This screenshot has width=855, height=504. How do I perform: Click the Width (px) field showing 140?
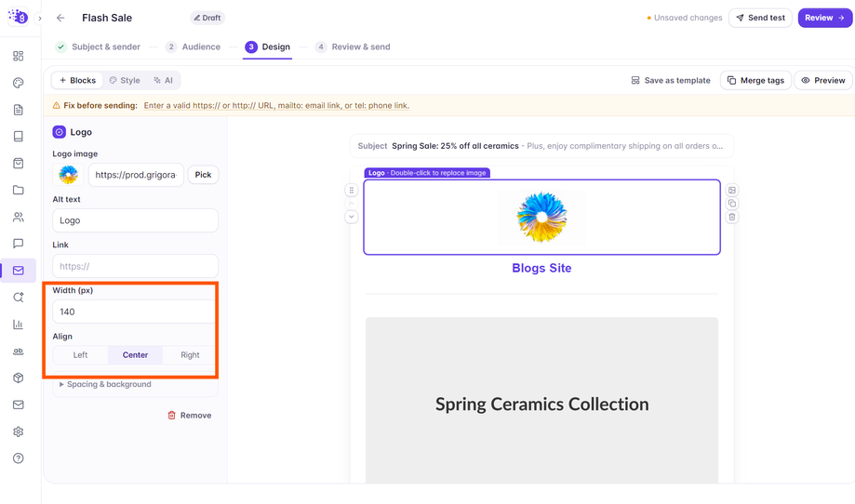click(x=135, y=312)
